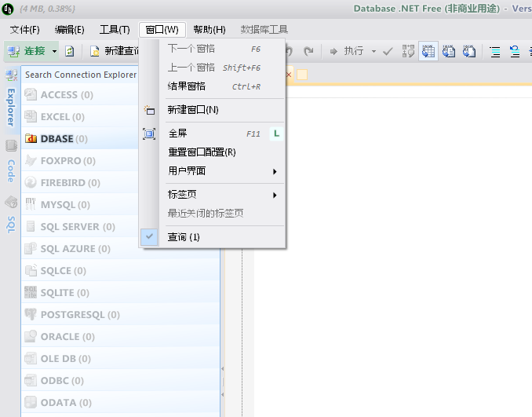Click the new window icon in menu
Viewport: 532px width, 417px height.
[149, 110]
